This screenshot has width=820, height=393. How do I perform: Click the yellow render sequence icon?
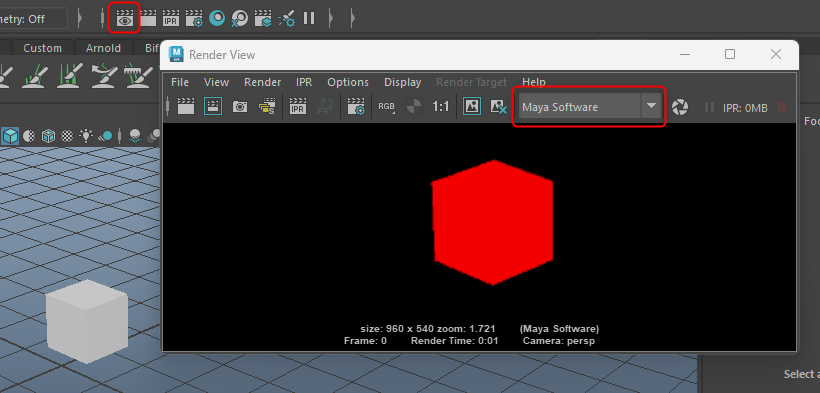click(x=267, y=106)
